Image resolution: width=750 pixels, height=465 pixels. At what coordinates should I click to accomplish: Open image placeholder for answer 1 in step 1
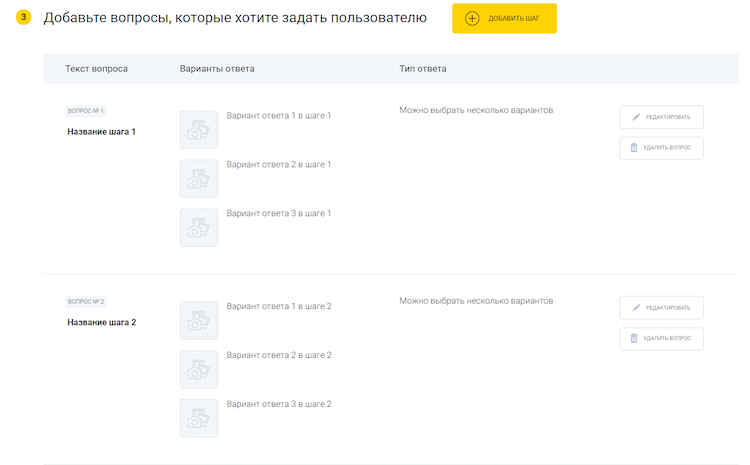click(x=198, y=130)
